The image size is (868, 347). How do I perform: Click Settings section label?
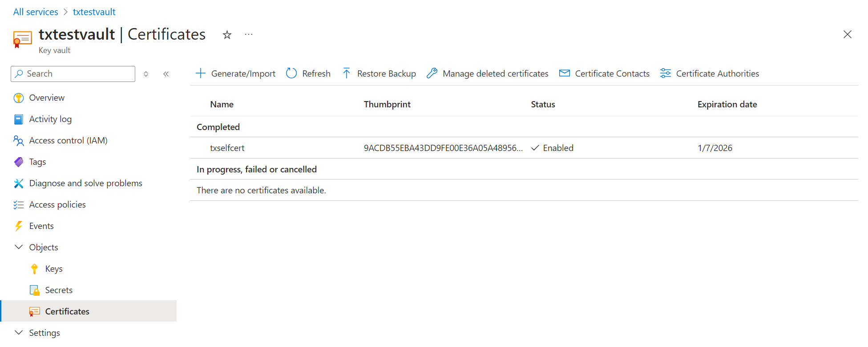(44, 333)
